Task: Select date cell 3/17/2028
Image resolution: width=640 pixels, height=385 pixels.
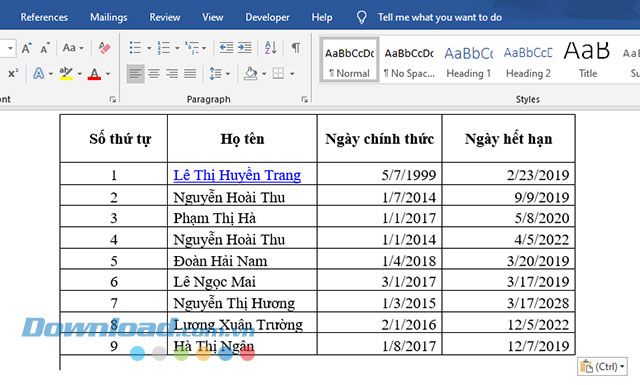Action: tap(509, 302)
